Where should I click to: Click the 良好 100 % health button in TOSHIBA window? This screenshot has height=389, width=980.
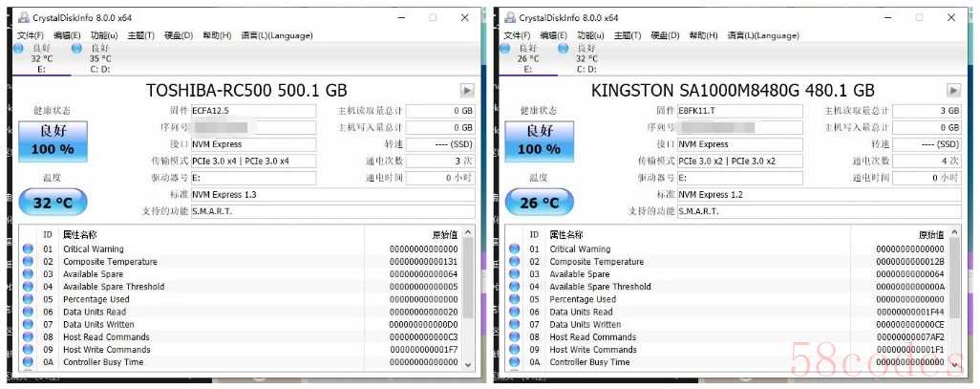tap(53, 141)
